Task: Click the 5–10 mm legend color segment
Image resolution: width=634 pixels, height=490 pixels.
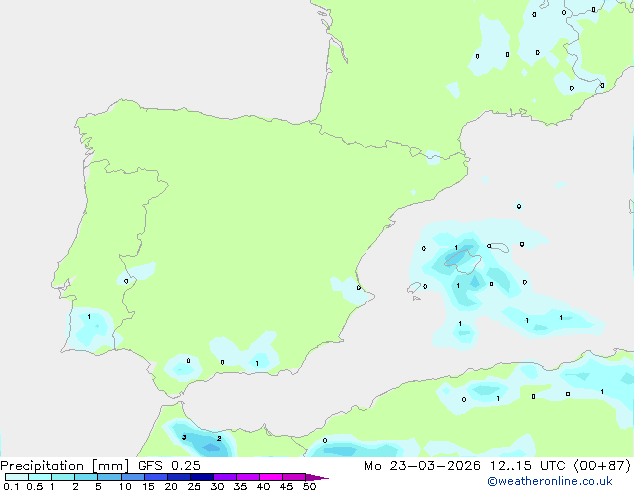Action: [x=110, y=477]
